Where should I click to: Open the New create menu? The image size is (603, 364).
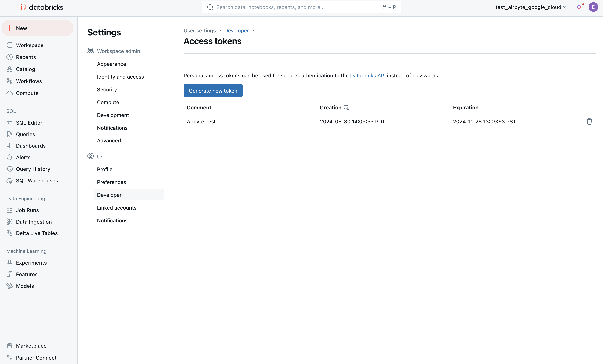(38, 28)
